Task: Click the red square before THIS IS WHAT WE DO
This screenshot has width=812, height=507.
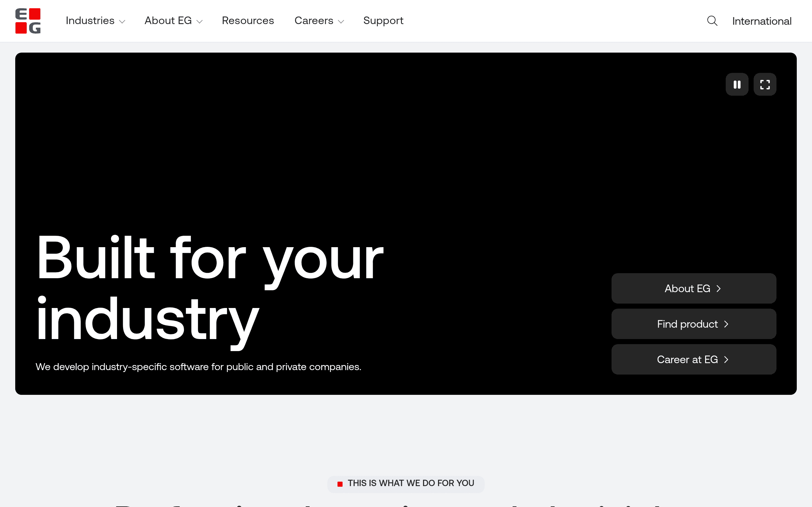Action: [340, 484]
